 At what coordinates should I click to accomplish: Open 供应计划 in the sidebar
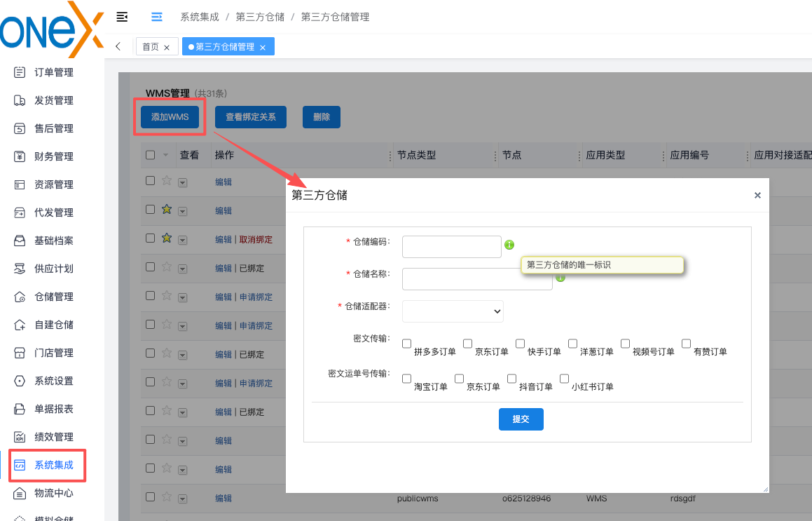click(x=43, y=268)
